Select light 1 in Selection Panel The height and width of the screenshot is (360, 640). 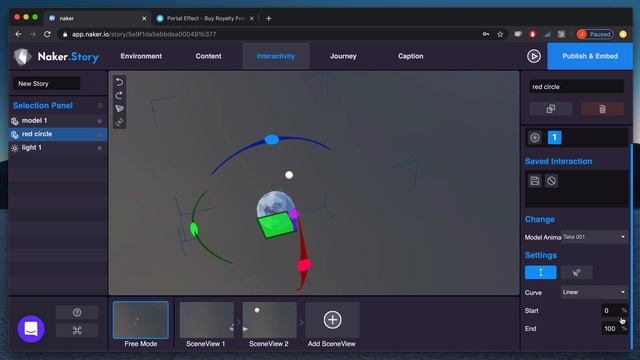58,148
